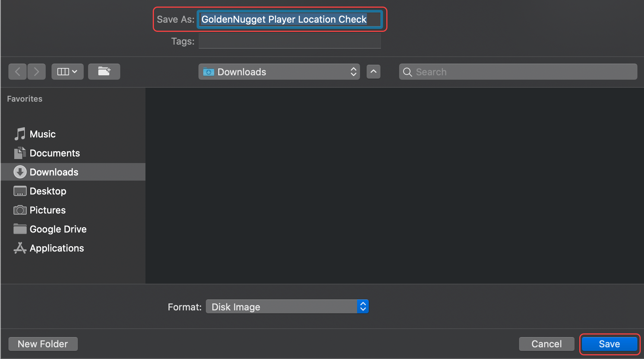This screenshot has width=644, height=359.
Task: Select Google Drive in Favorites sidebar
Action: (x=73, y=229)
